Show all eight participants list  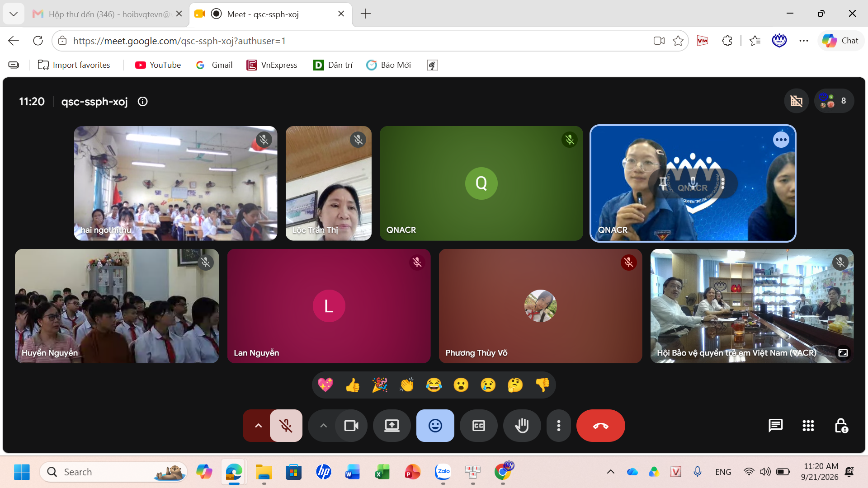pos(834,101)
